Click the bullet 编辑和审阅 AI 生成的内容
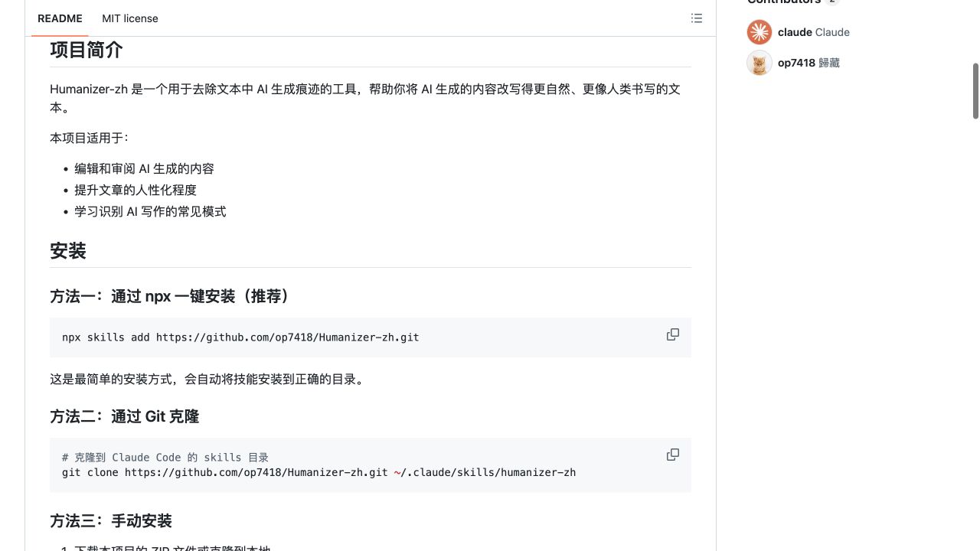This screenshot has width=980, height=551. pyautogui.click(x=144, y=168)
